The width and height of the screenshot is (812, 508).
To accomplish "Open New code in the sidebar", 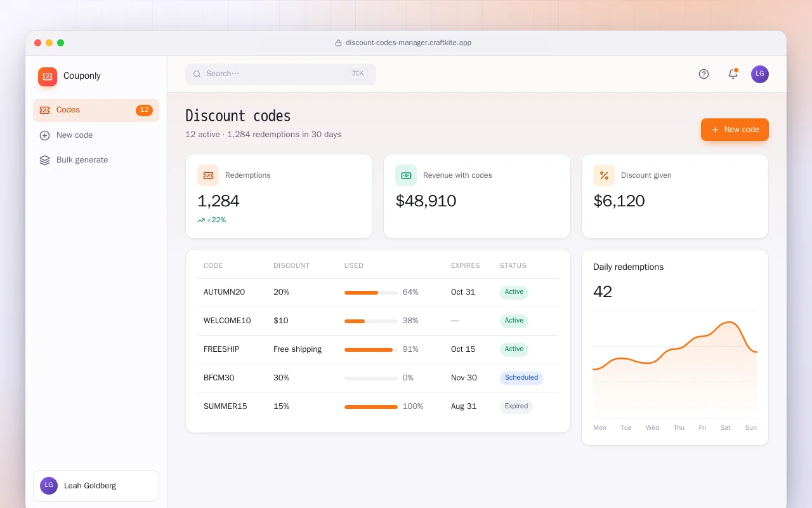I will tap(96, 135).
